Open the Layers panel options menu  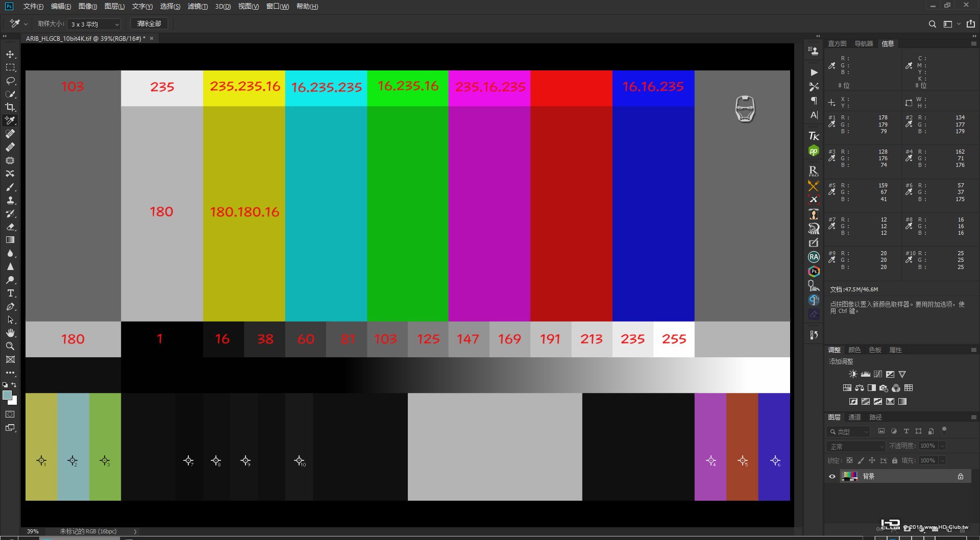click(x=973, y=418)
